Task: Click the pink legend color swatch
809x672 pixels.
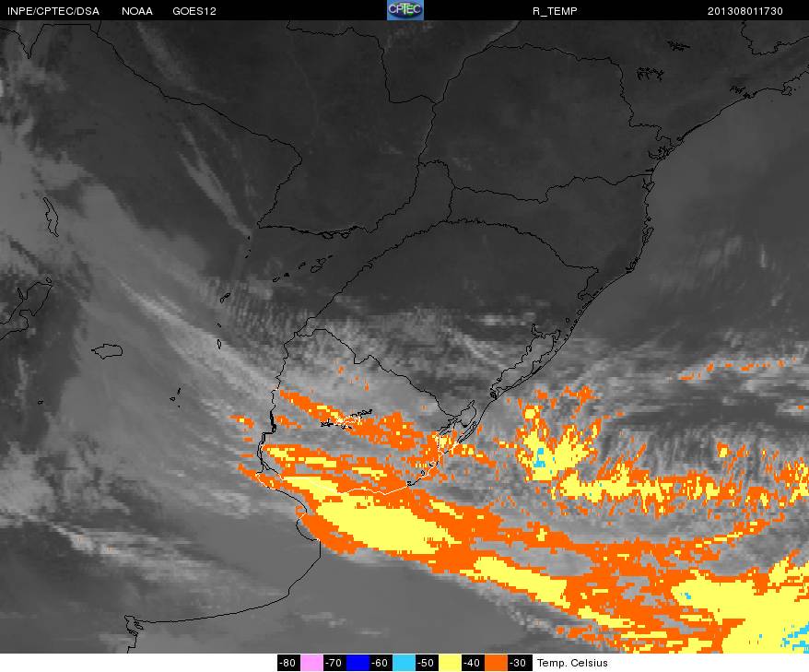Action: 311,663
